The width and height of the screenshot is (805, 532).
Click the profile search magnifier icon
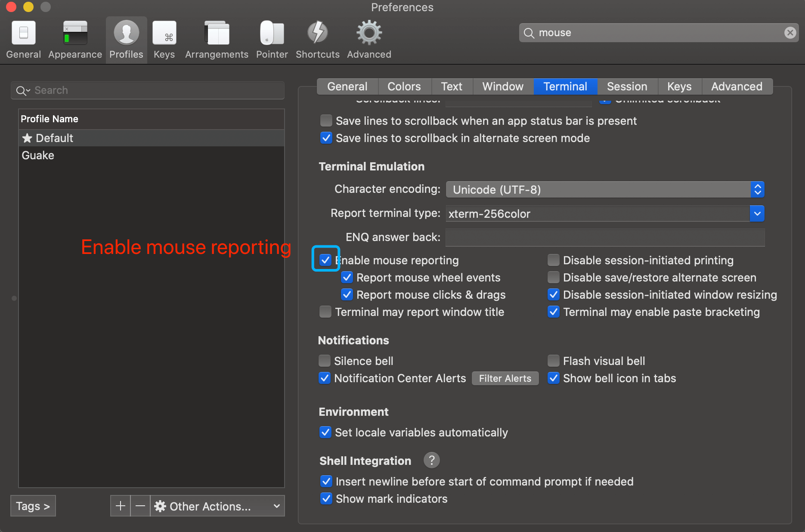coord(22,90)
